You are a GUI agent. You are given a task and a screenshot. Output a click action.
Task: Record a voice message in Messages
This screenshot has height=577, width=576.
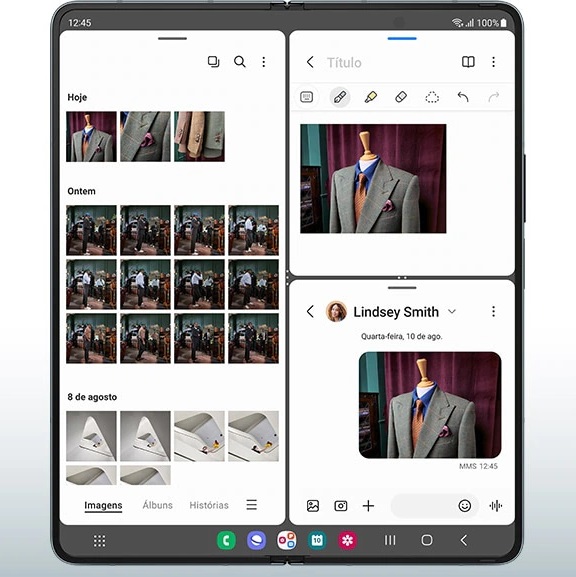pos(496,506)
